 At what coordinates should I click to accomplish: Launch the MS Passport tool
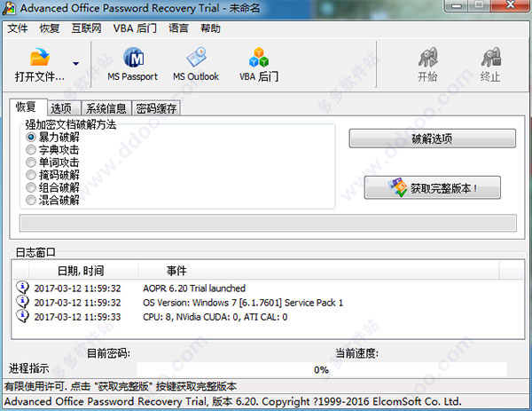[133, 65]
